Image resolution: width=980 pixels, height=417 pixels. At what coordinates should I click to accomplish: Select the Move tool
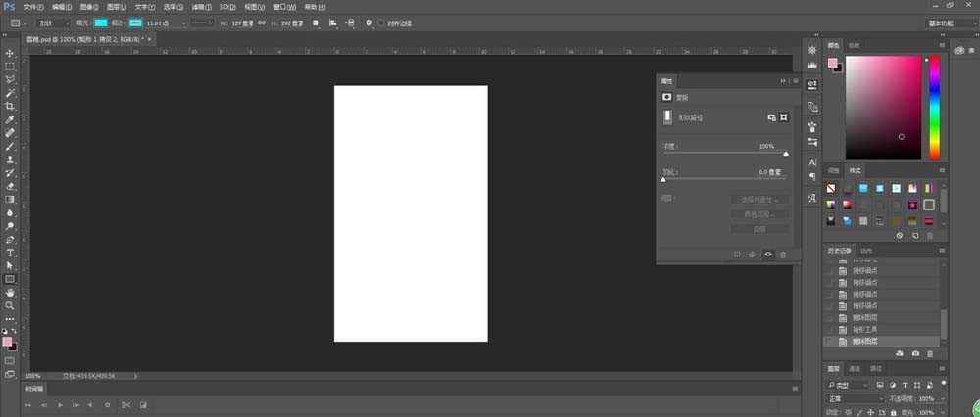[10, 53]
